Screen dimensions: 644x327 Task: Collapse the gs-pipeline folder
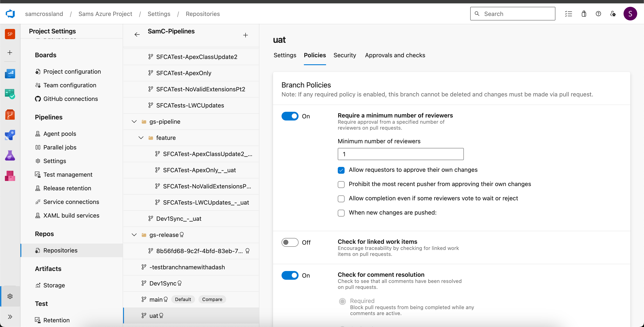click(x=134, y=122)
